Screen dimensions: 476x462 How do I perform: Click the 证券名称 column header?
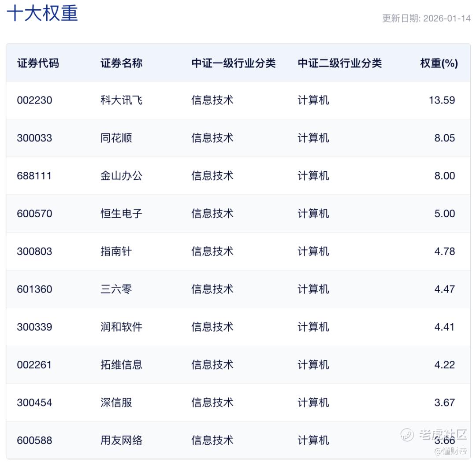coord(122,63)
